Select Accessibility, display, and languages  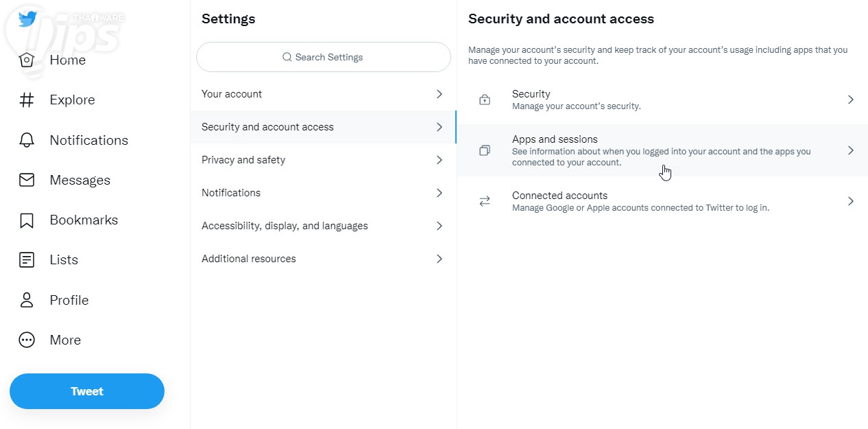285,226
